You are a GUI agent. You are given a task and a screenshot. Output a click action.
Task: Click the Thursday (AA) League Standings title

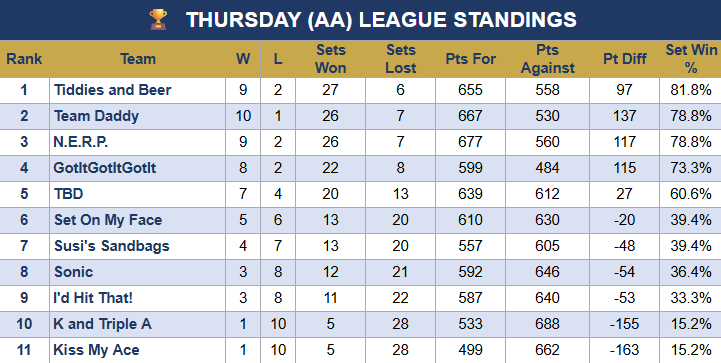click(x=381, y=20)
